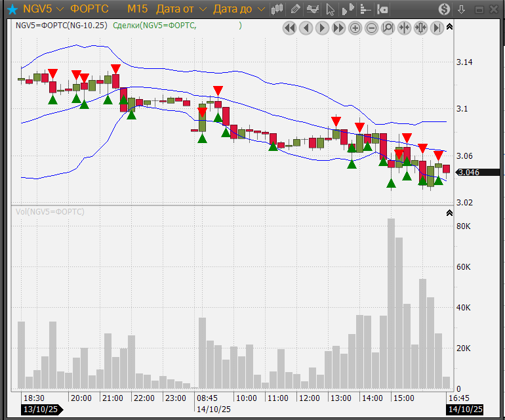Image resolution: width=505 pixels, height=420 pixels.
Task: Click the magnifier zoom area button
Action: click(x=388, y=28)
